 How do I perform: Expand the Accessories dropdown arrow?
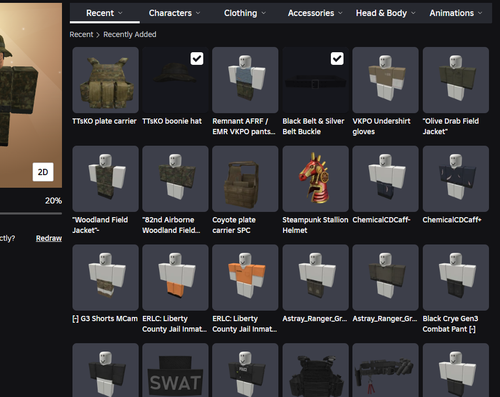(340, 13)
